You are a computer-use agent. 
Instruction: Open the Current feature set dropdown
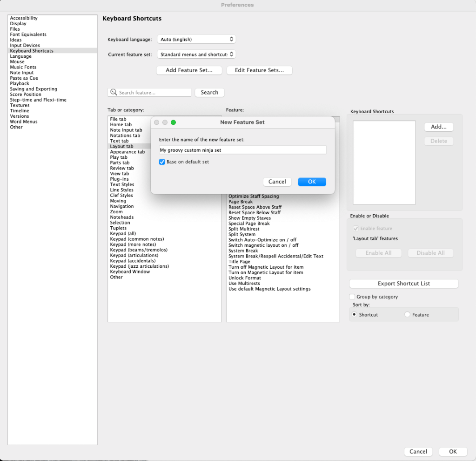[x=196, y=54]
